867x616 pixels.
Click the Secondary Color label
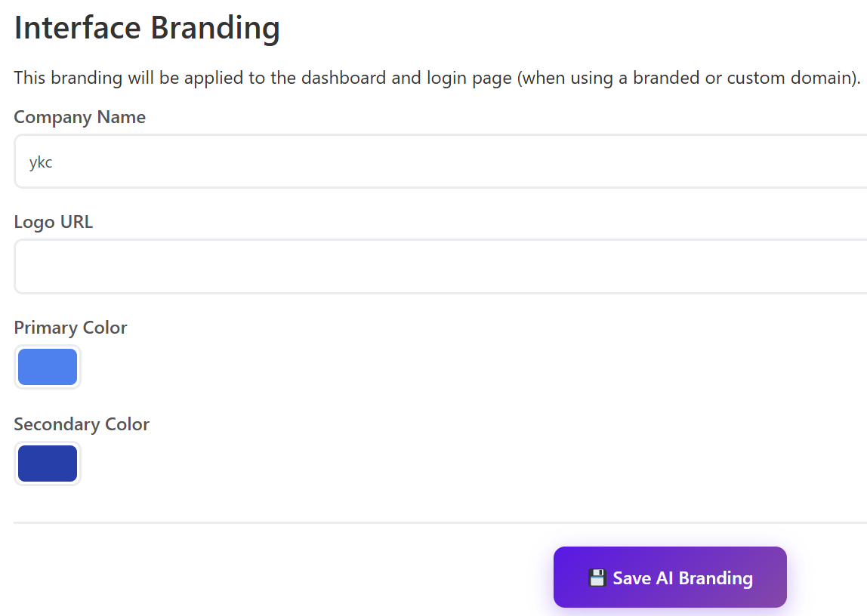click(x=82, y=424)
